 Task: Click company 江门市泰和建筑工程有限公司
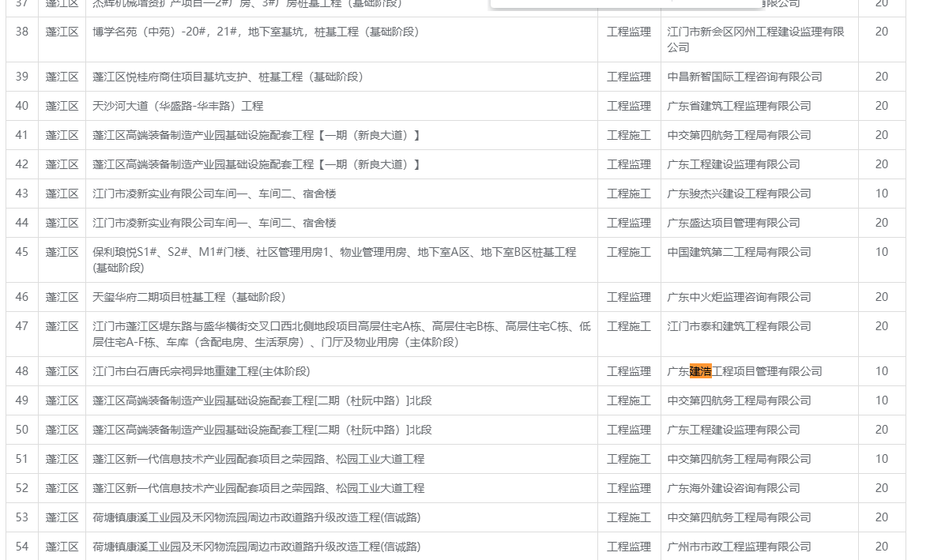[739, 326]
